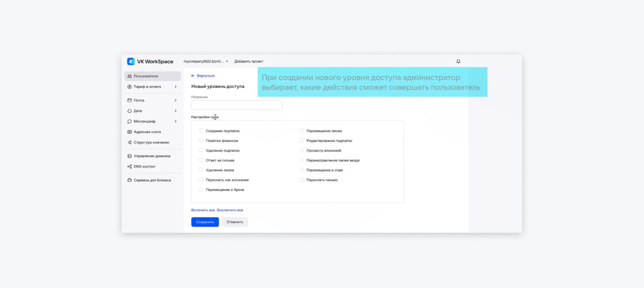The height and width of the screenshot is (288, 644).
Task: Open the mycompany2022 project dropdown
Action: [x=206, y=61]
